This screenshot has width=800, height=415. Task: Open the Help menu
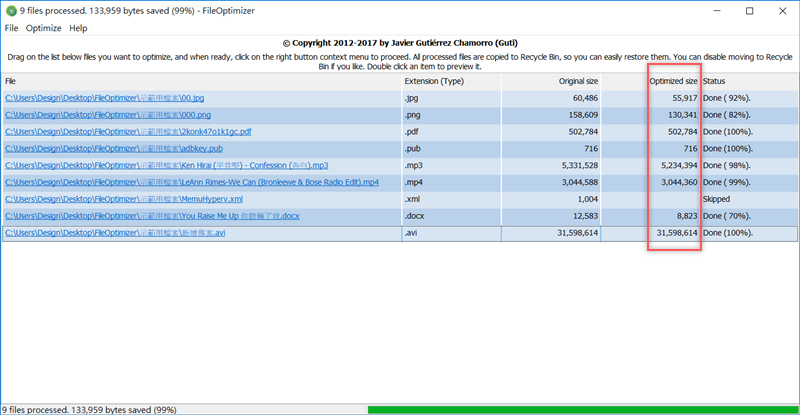[78, 28]
